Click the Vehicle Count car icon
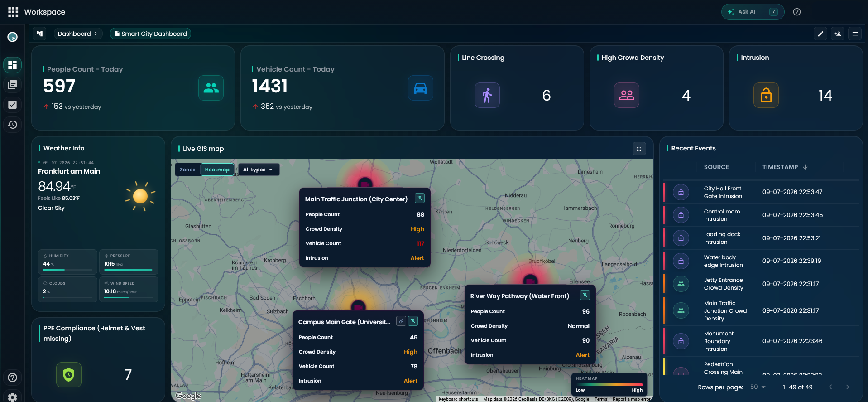 (x=421, y=88)
